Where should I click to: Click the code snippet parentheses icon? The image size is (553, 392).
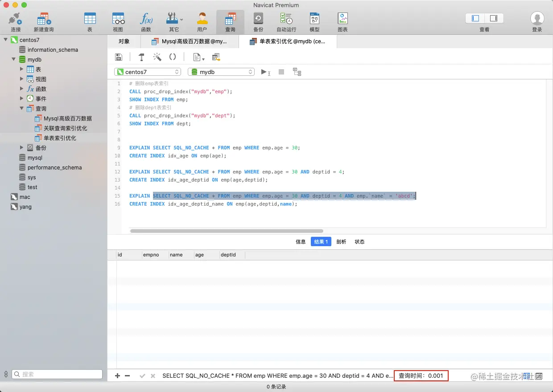(173, 57)
